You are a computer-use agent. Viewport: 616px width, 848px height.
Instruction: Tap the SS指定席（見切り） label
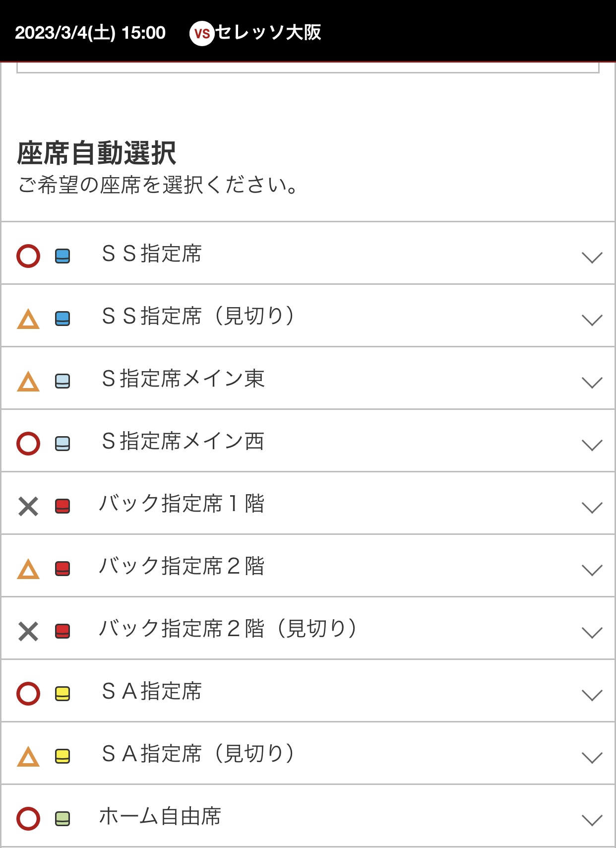click(x=198, y=316)
